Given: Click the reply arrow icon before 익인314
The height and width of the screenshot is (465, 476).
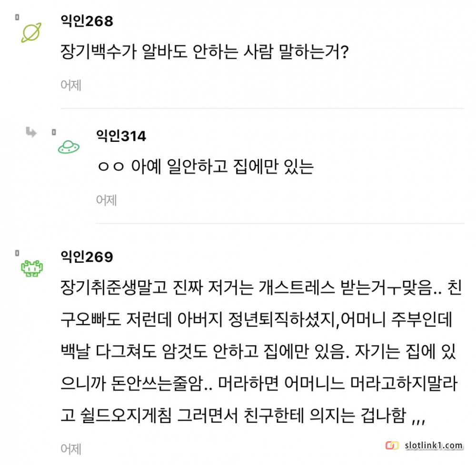Looking at the screenshot, I should [31, 132].
